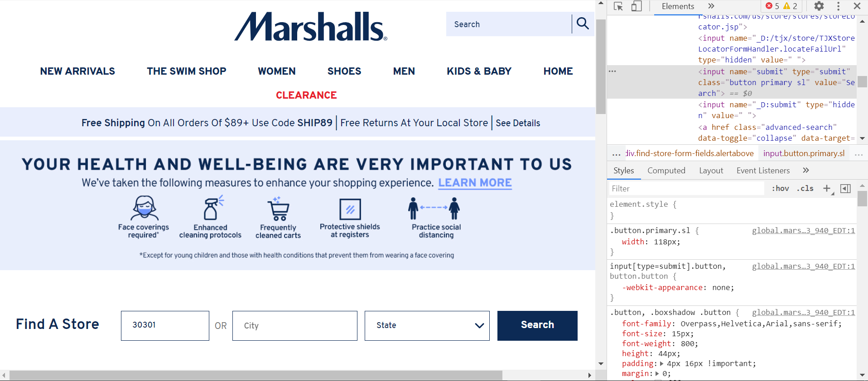
Task: Switch to the Styles tab
Action: point(623,171)
